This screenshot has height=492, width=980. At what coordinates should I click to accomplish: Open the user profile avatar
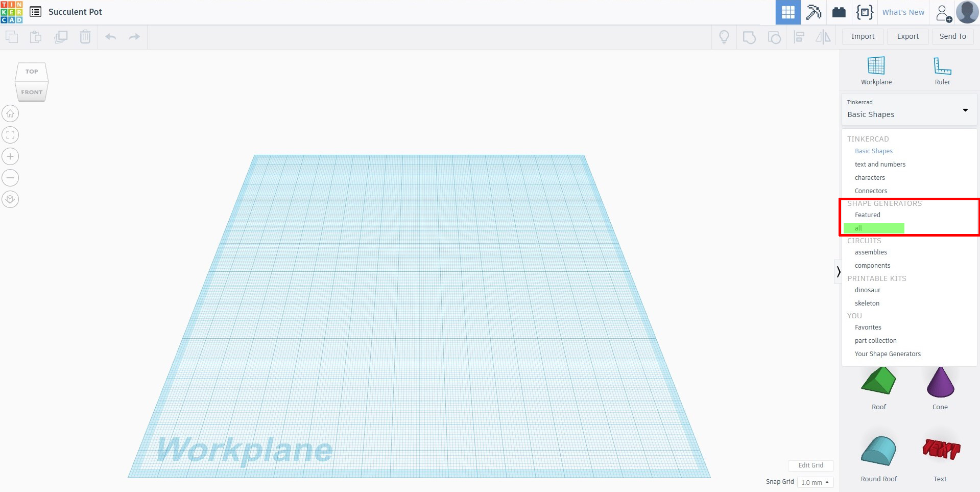[967, 12]
